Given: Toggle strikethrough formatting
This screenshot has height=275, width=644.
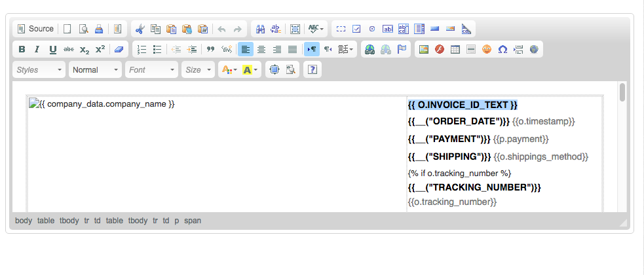Looking at the screenshot, I should pos(69,49).
